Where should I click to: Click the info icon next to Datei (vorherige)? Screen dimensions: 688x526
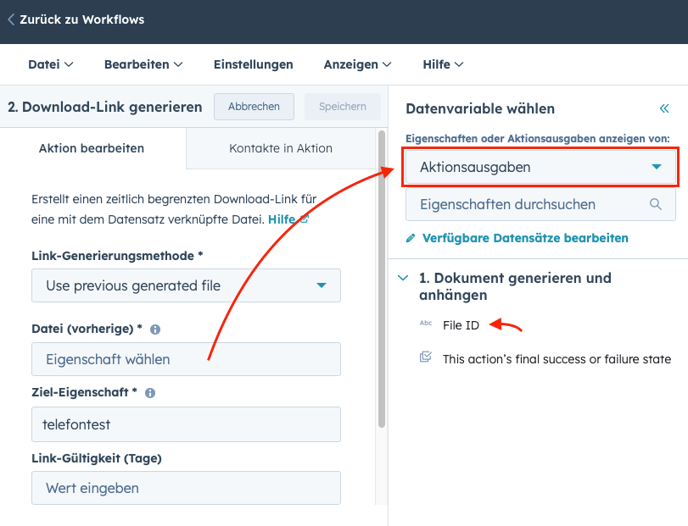(156, 329)
